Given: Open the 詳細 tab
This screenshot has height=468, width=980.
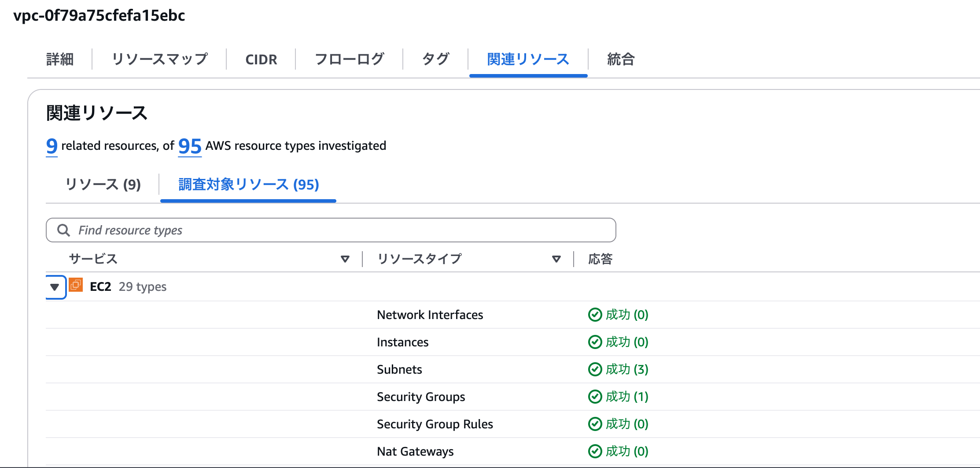Looking at the screenshot, I should (60, 59).
